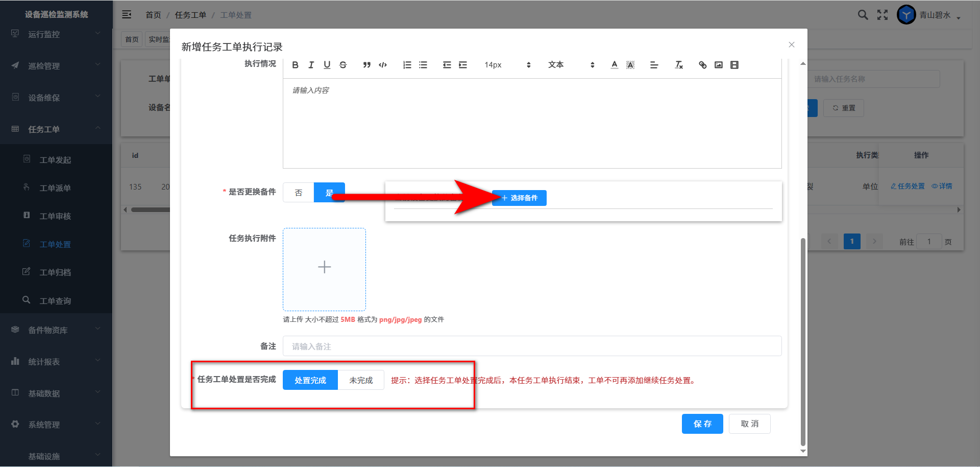
Task: Select the 未完成 option
Action: pos(361,380)
